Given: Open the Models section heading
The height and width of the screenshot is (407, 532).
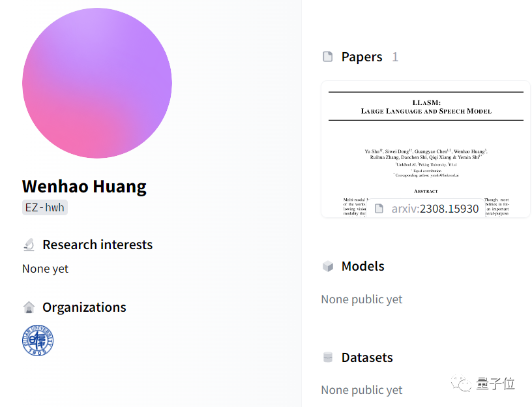Looking at the screenshot, I should pyautogui.click(x=362, y=266).
